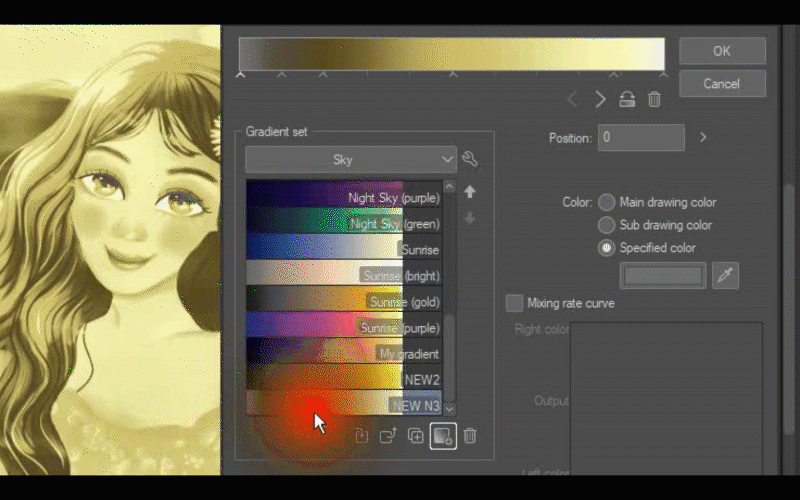Add new gradient icon

click(443, 436)
